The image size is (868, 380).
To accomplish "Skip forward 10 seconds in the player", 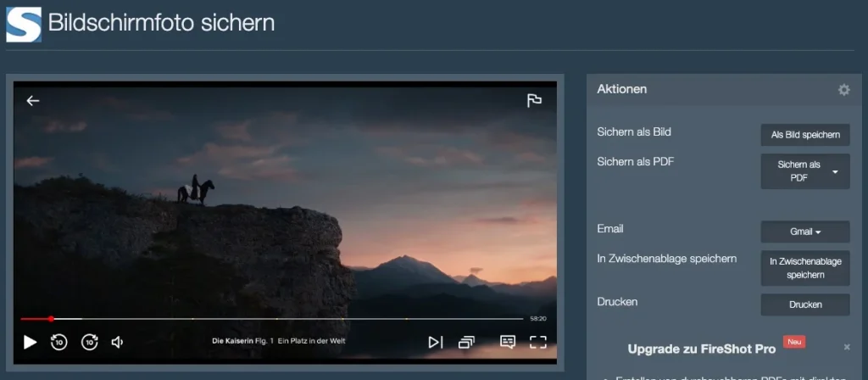I will (x=90, y=343).
